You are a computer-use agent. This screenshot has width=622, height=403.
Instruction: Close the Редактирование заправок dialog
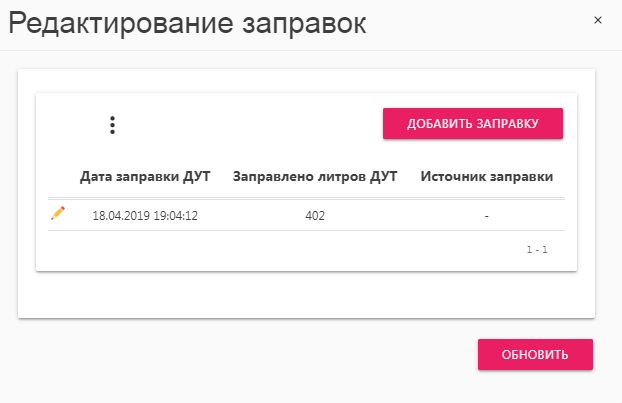tap(598, 20)
